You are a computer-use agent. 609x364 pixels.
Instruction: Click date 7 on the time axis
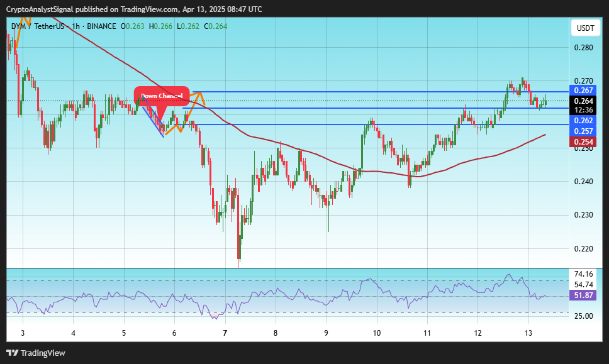point(225,333)
